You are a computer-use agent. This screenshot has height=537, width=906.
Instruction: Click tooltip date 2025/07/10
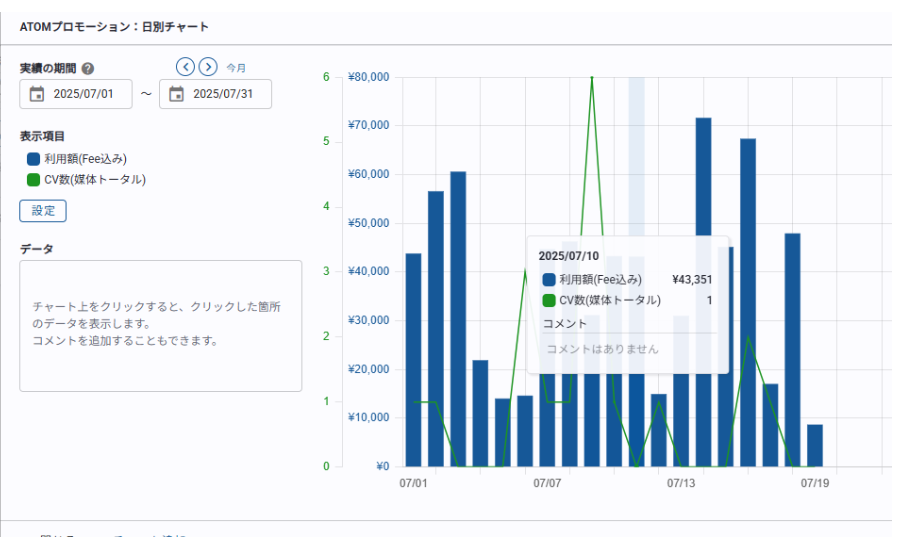pyautogui.click(x=569, y=256)
